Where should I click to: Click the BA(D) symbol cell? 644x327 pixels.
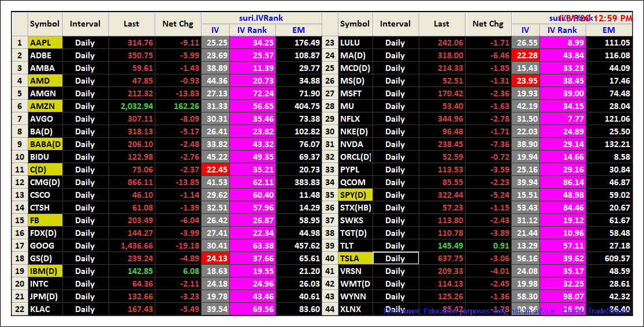tap(45, 131)
